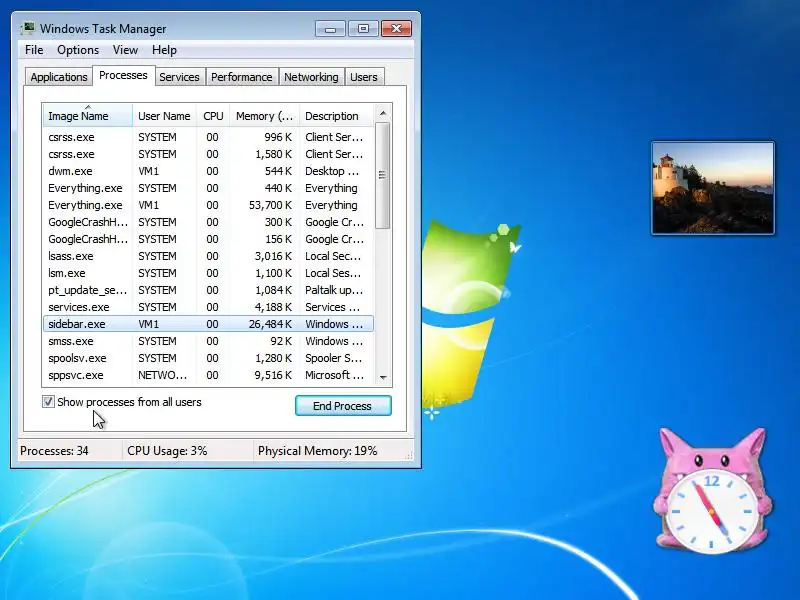Select the lsass.exe process
The width and height of the screenshot is (800, 600).
tap(208, 256)
